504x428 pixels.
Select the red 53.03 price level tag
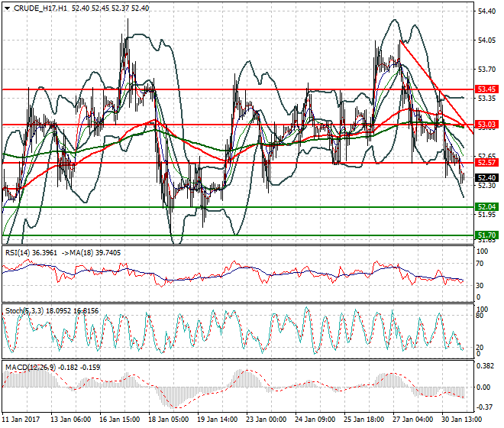[x=487, y=124]
